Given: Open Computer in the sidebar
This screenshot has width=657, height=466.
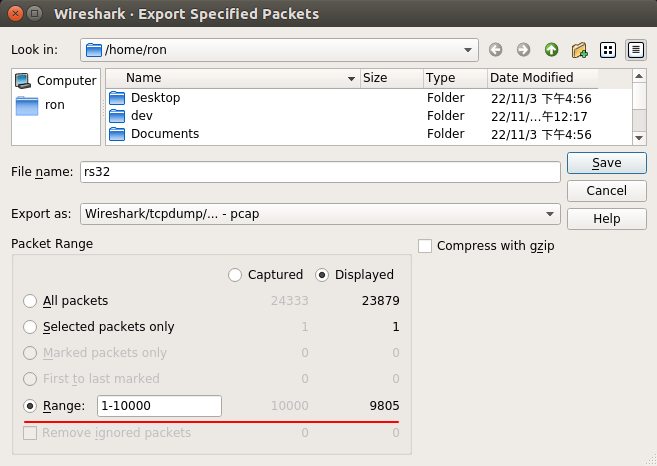Looking at the screenshot, I should pyautogui.click(x=56, y=80).
